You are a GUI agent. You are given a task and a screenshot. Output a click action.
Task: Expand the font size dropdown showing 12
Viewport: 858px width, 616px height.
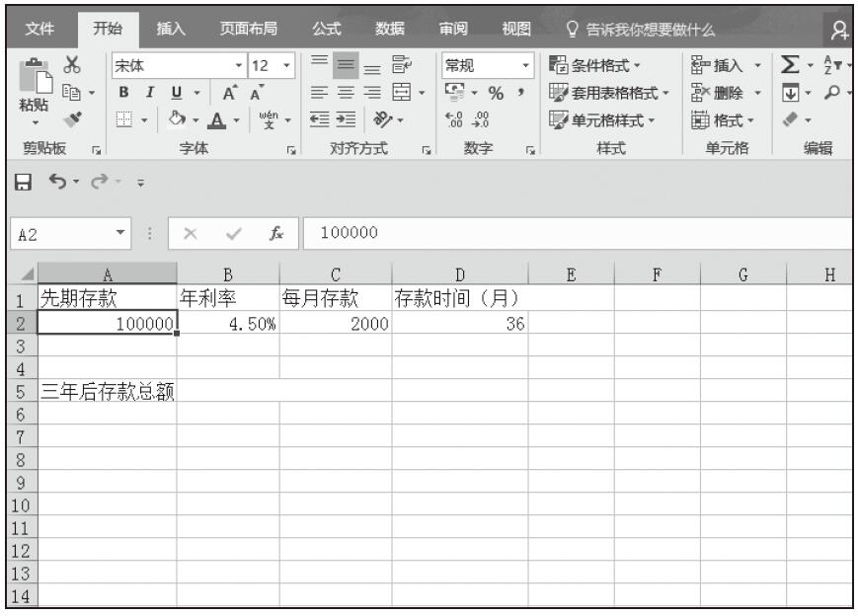coord(269,66)
